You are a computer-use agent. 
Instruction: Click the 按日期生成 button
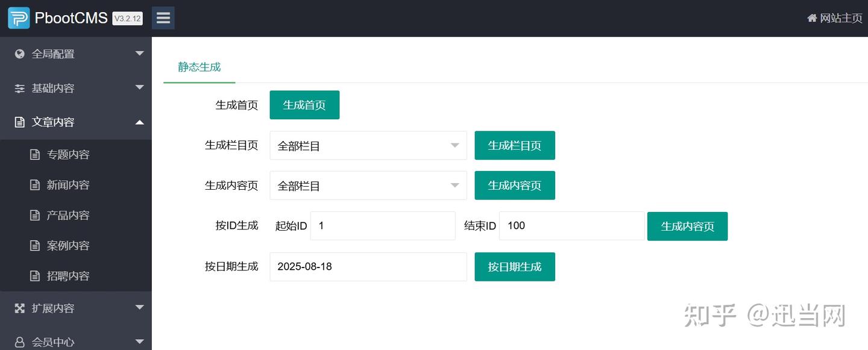pos(515,266)
